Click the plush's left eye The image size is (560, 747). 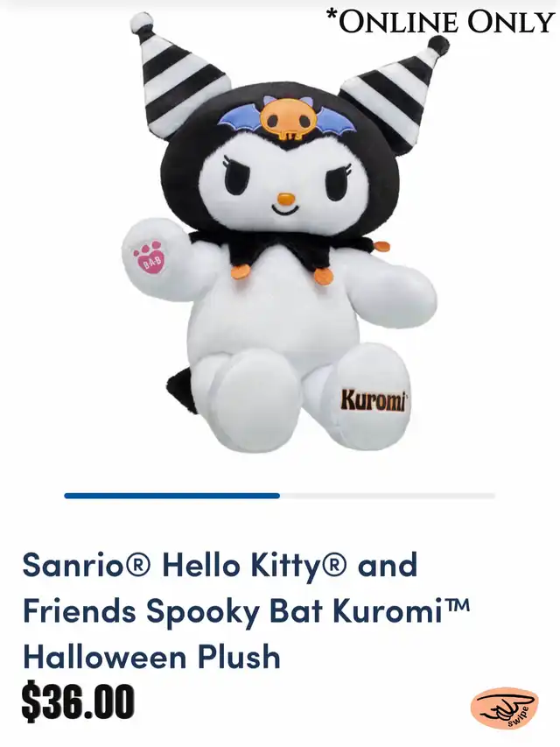point(240,176)
